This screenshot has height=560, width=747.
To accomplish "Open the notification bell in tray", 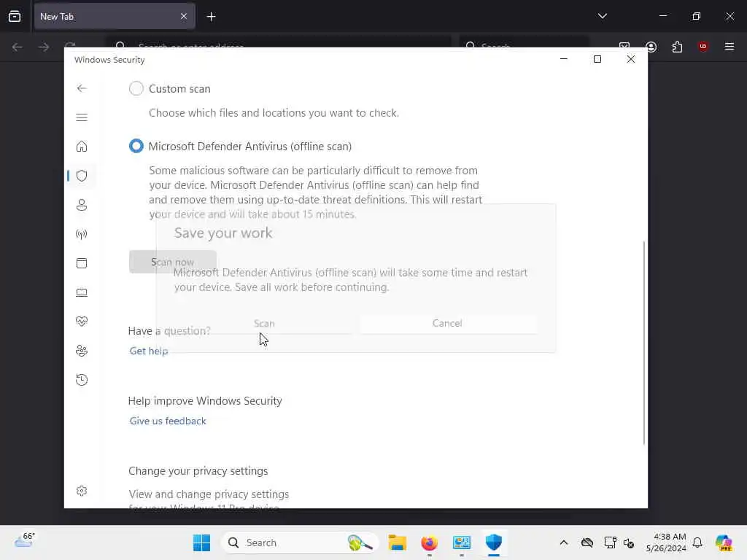I will coord(697,542).
